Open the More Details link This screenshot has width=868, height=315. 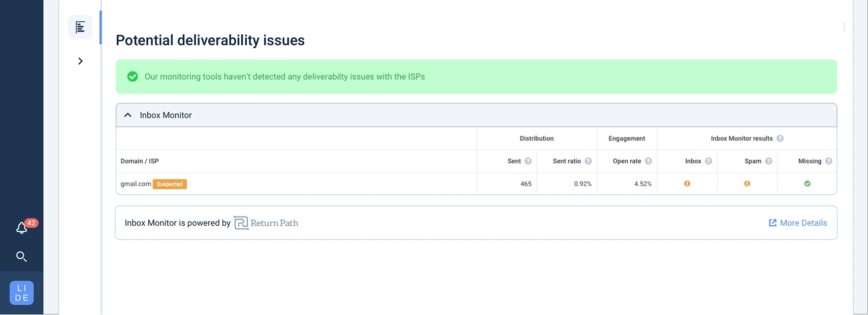click(798, 223)
